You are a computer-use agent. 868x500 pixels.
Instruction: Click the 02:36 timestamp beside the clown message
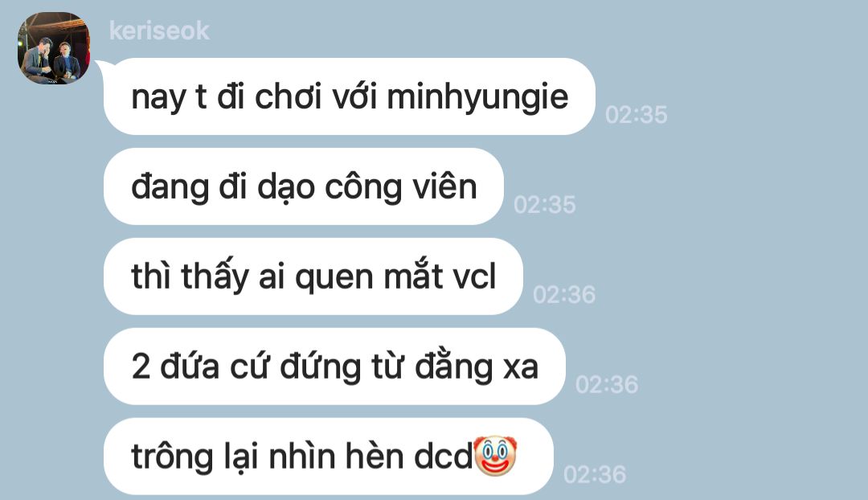[595, 474]
